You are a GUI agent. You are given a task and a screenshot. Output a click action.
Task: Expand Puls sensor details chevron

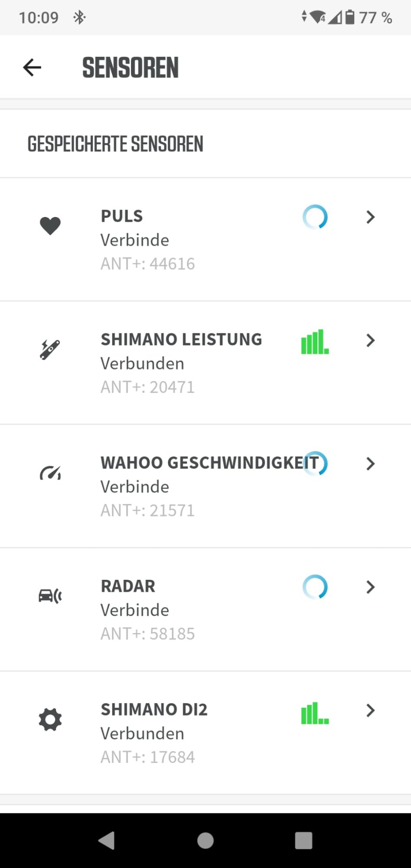point(370,217)
